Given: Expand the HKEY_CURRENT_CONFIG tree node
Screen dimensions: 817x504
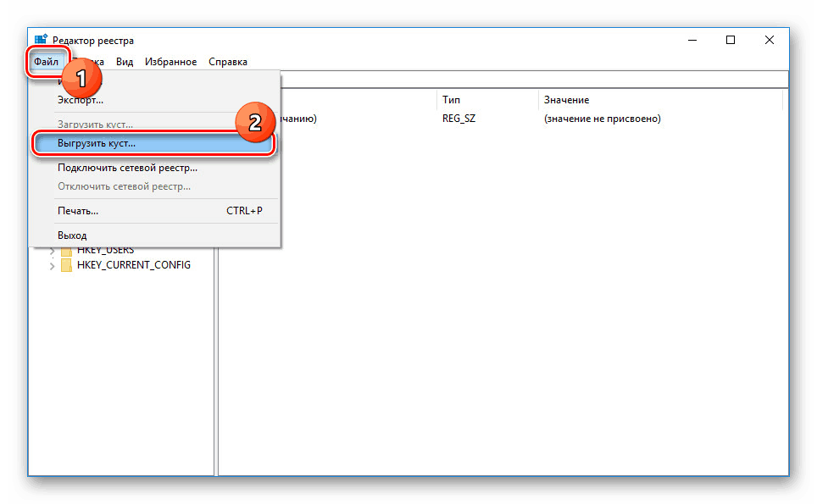Looking at the screenshot, I should coord(52,265).
